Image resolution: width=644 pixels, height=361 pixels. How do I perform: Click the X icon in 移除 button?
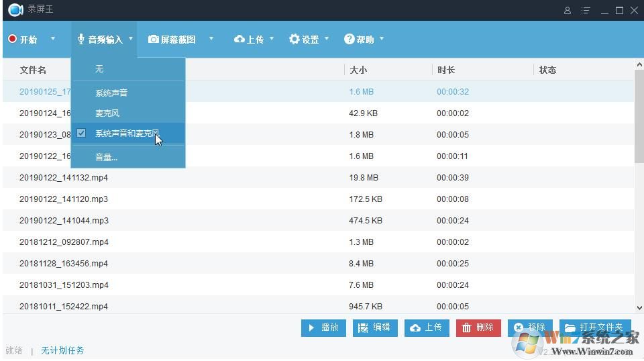[x=519, y=327]
